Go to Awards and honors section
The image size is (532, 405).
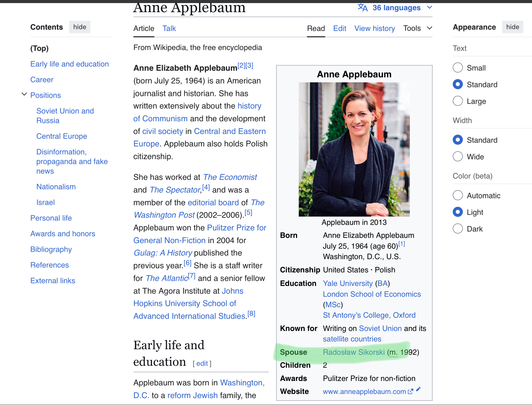pyautogui.click(x=63, y=234)
